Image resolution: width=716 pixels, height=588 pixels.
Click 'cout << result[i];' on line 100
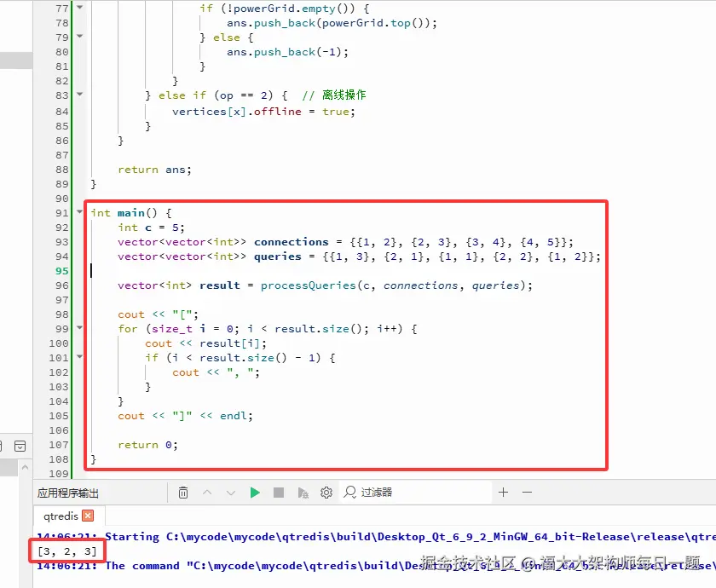coord(205,343)
